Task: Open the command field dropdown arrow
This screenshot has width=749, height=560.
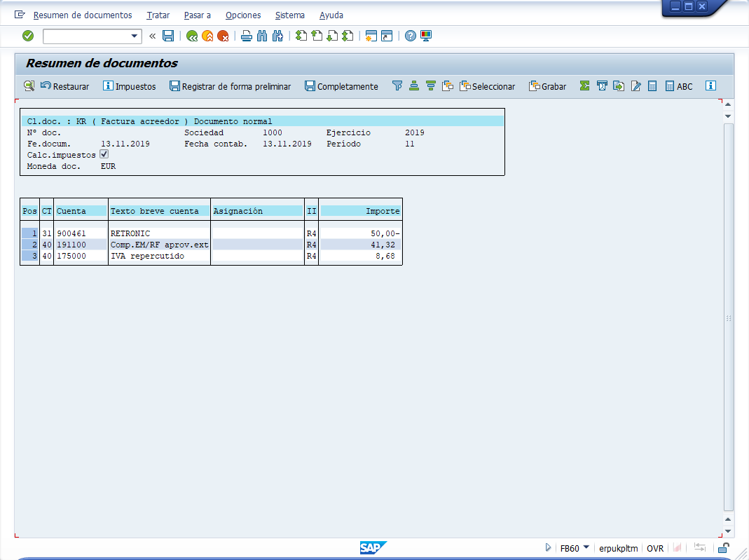Action: pyautogui.click(x=135, y=36)
